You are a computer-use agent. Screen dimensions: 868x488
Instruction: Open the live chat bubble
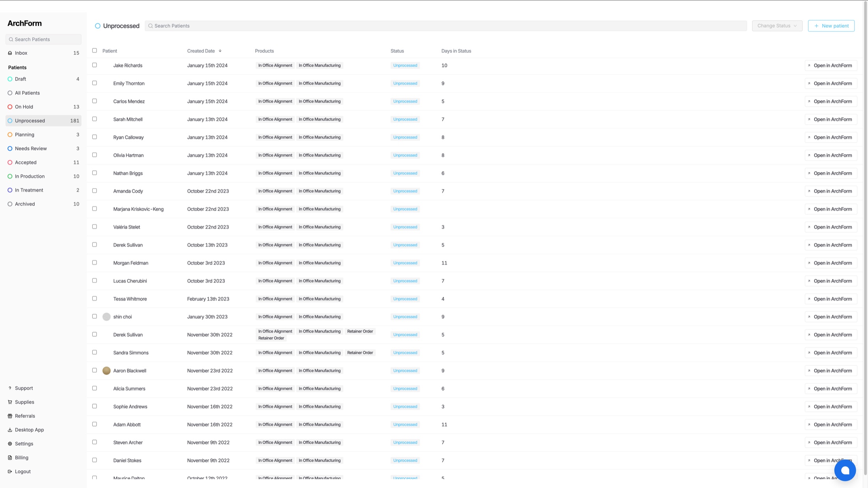[x=845, y=470]
